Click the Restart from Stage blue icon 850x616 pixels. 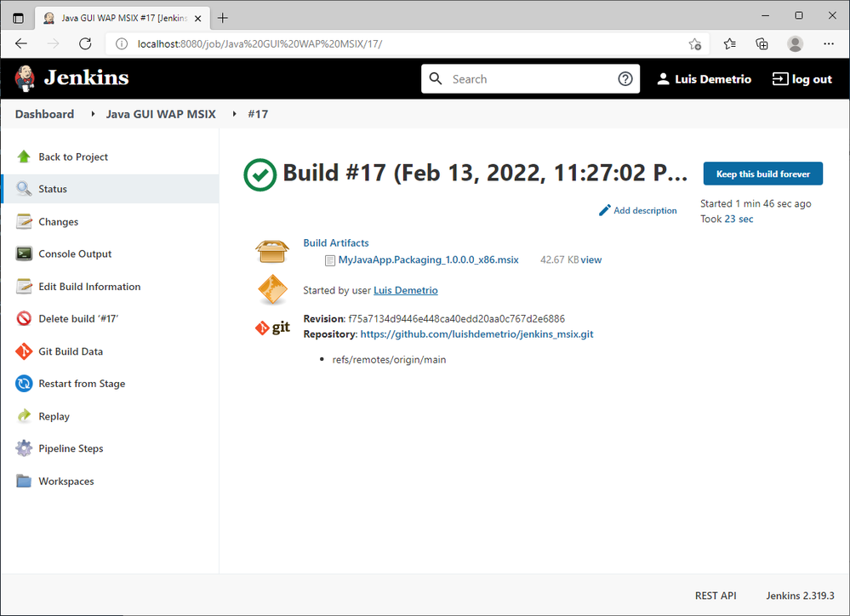[24, 384]
